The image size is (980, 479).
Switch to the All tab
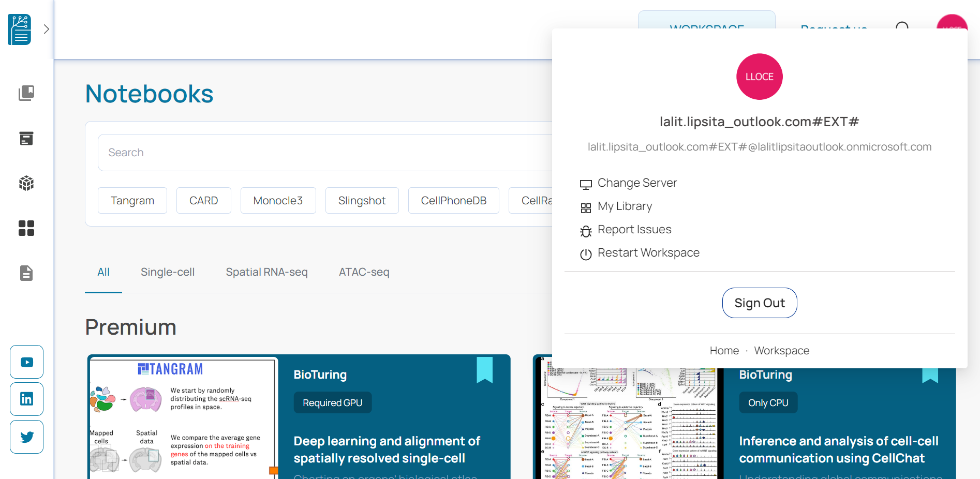coord(103,272)
